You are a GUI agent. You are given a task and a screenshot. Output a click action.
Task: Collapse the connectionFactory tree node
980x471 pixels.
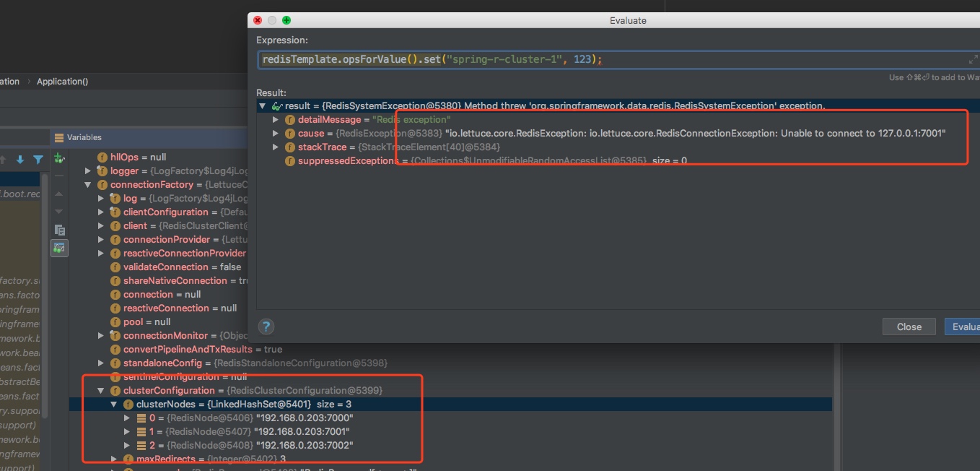88,185
